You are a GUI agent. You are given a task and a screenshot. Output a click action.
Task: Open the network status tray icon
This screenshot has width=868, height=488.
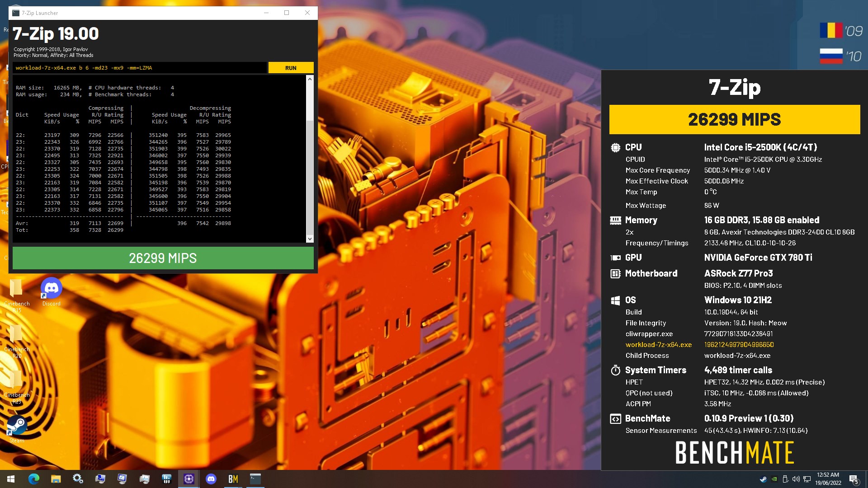tap(807, 479)
